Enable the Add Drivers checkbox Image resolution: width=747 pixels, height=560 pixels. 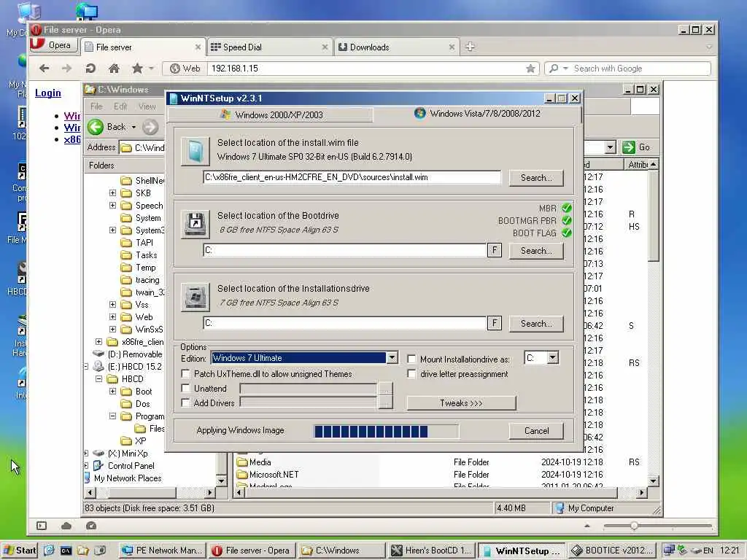[186, 402]
